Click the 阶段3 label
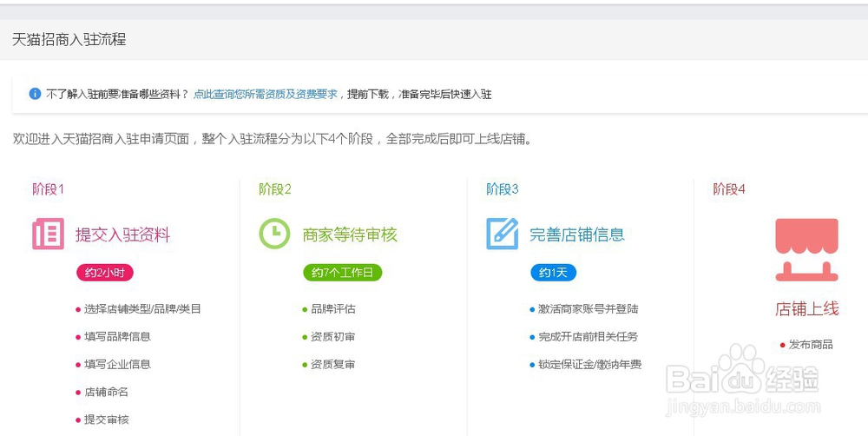This screenshot has width=868, height=436. pos(503,189)
